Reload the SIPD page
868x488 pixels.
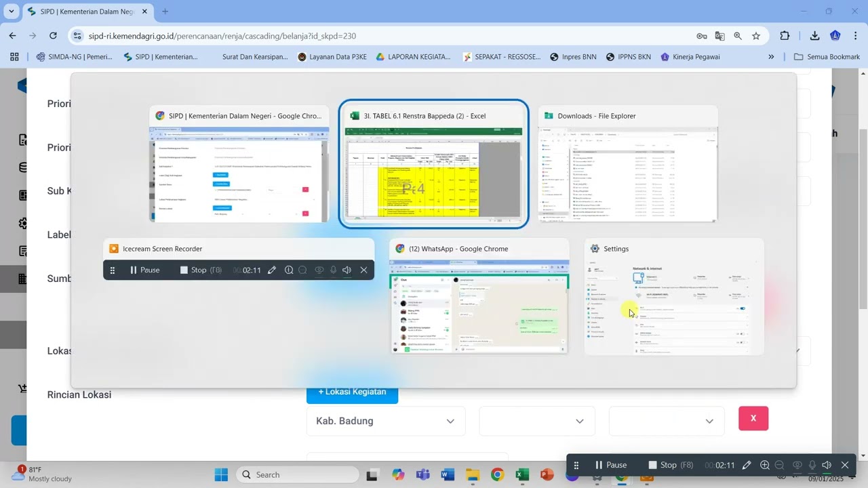(x=53, y=36)
